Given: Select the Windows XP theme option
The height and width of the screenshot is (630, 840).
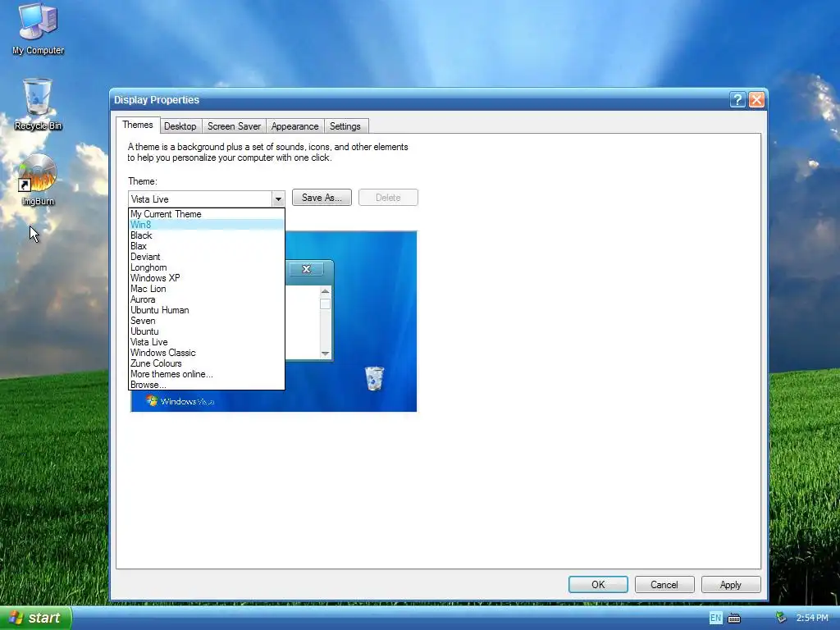Looking at the screenshot, I should [206, 278].
